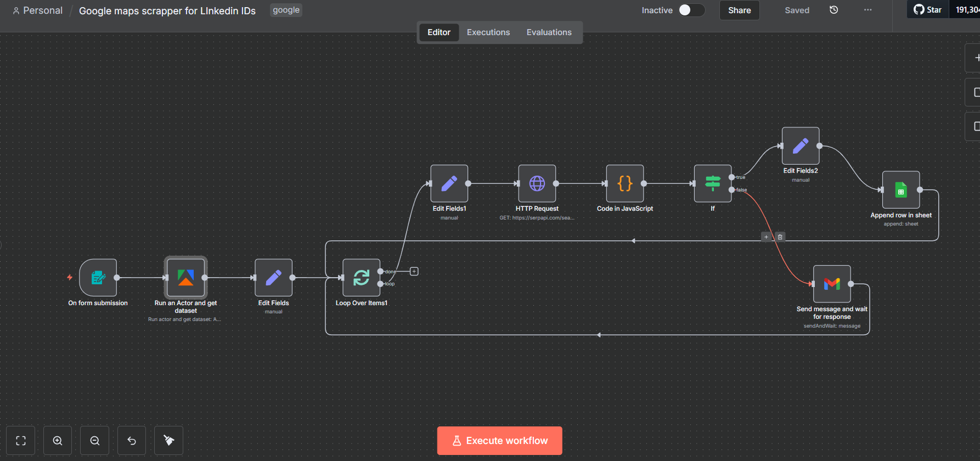This screenshot has width=980, height=461.
Task: Toggle the workflow Inactive switch
Action: [691, 10]
